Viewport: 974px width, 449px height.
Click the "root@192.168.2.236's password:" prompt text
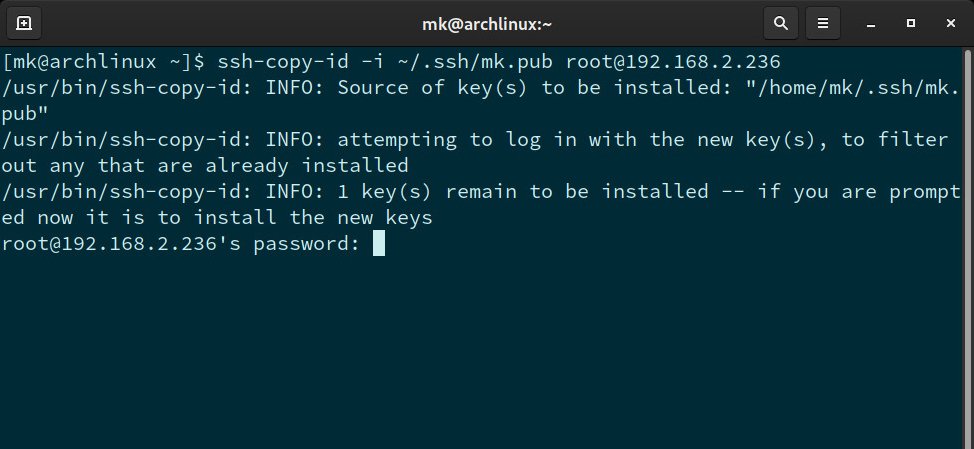click(x=180, y=243)
